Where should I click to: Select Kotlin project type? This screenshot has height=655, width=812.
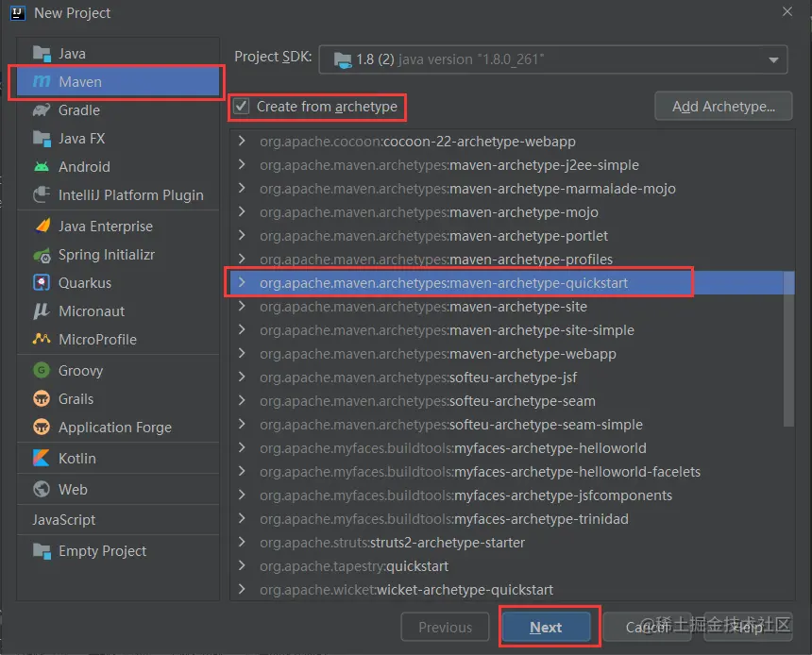(118, 459)
